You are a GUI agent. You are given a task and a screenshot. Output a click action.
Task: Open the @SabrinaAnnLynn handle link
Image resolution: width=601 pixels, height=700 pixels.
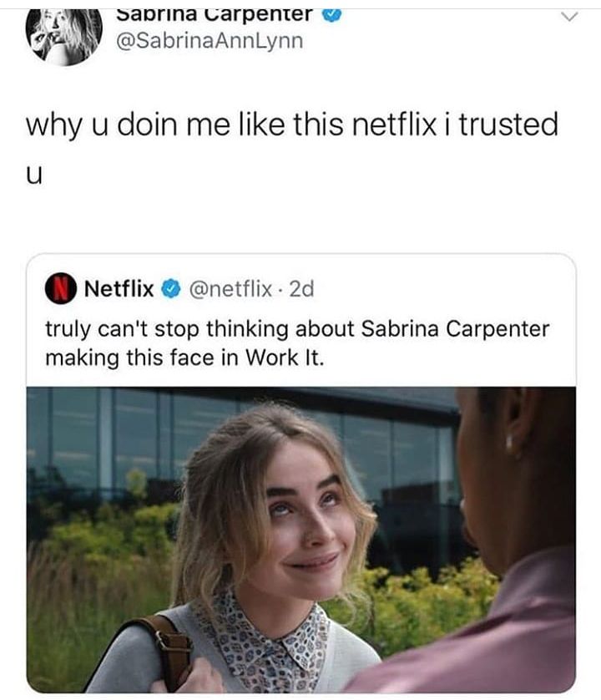210,42
